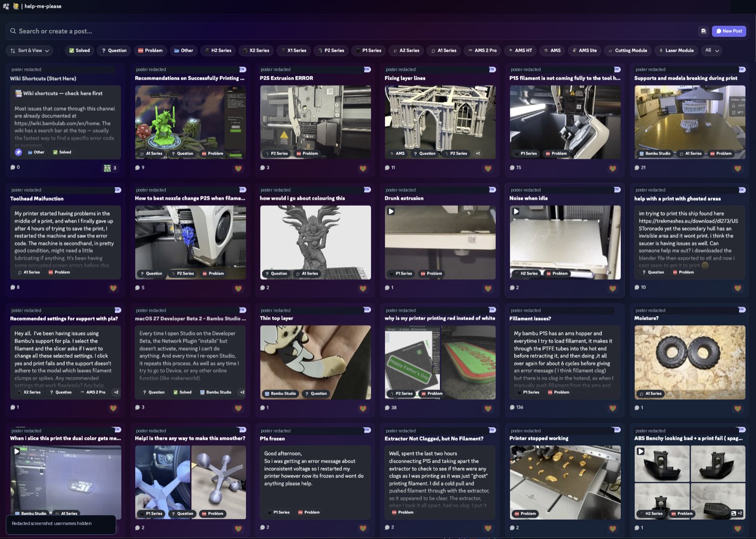Toggle the Other tag filter
756x539 pixels.
click(x=183, y=51)
